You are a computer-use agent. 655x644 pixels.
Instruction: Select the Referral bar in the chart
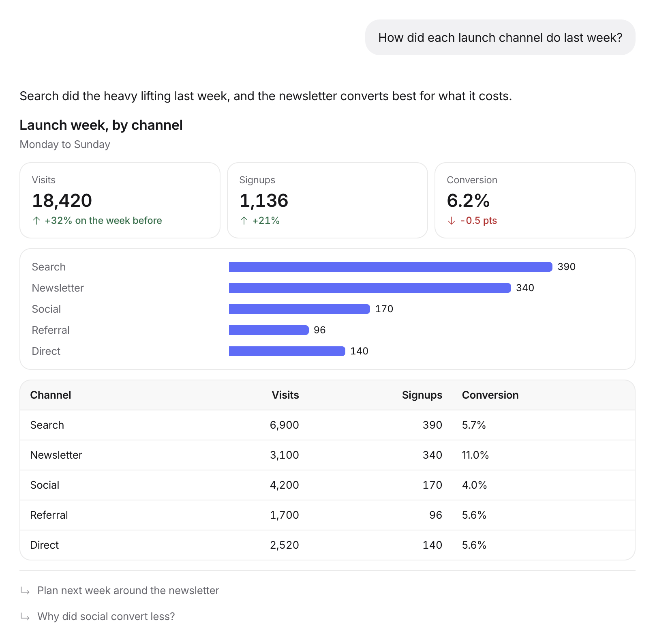269,330
